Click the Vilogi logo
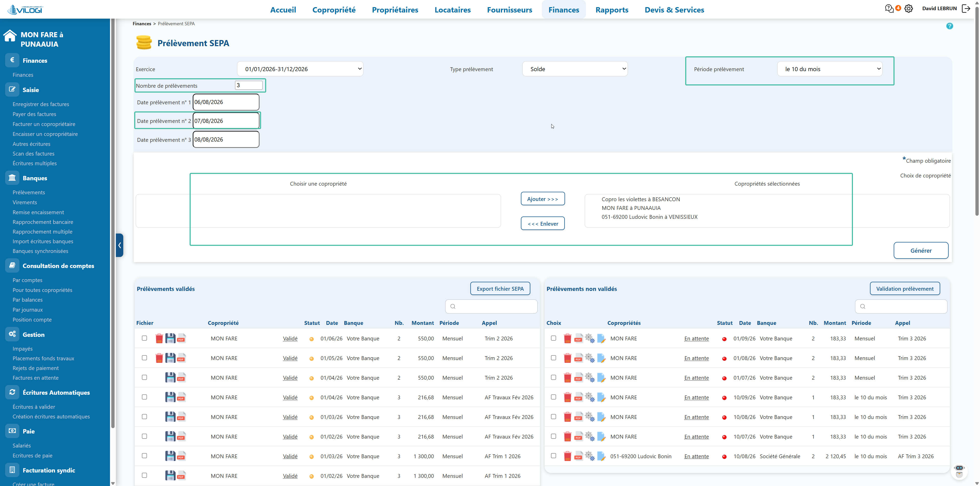The height and width of the screenshot is (486, 980). pyautogui.click(x=26, y=9)
